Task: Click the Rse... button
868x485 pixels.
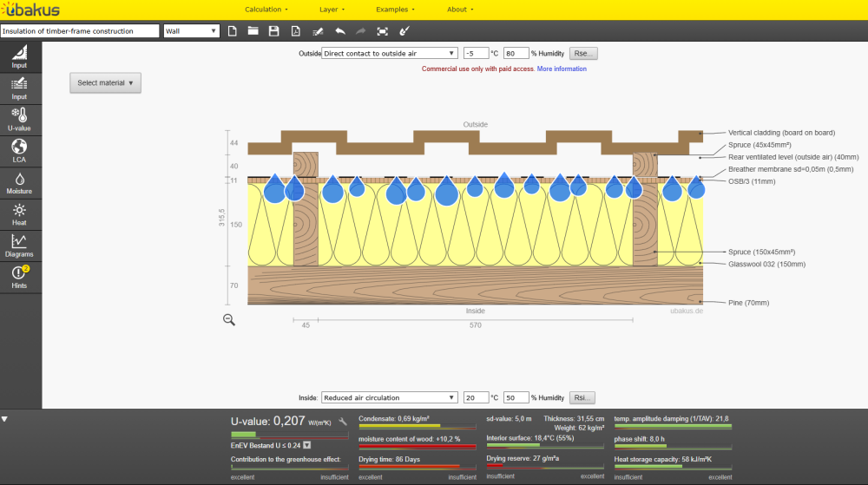Action: coord(583,54)
